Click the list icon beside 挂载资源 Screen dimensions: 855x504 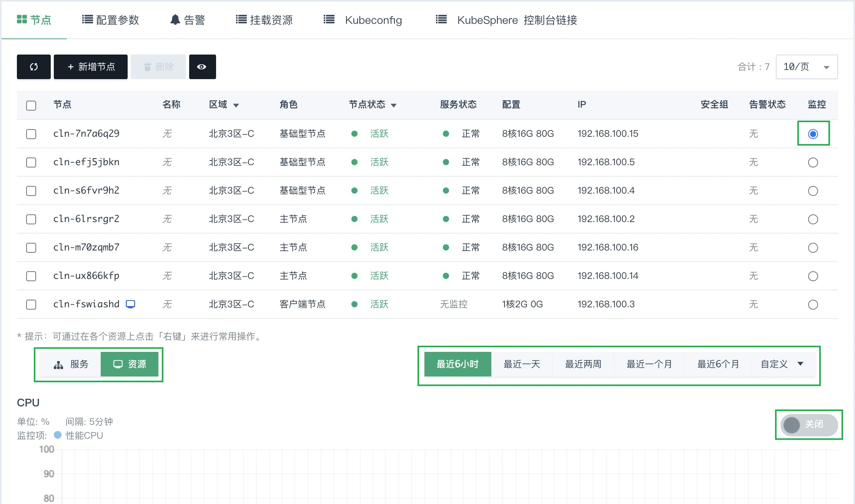coord(241,20)
